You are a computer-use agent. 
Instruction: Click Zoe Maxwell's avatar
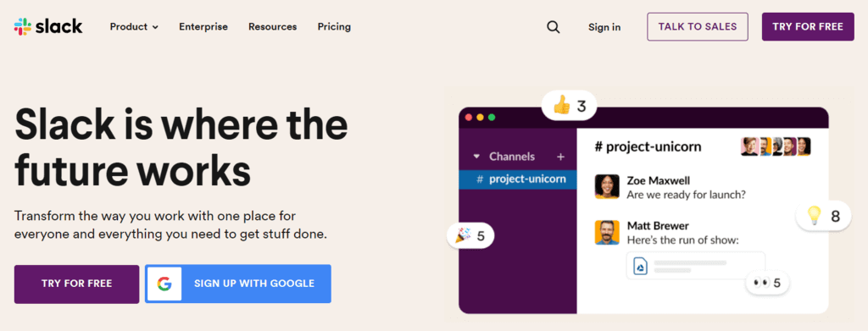pos(607,186)
